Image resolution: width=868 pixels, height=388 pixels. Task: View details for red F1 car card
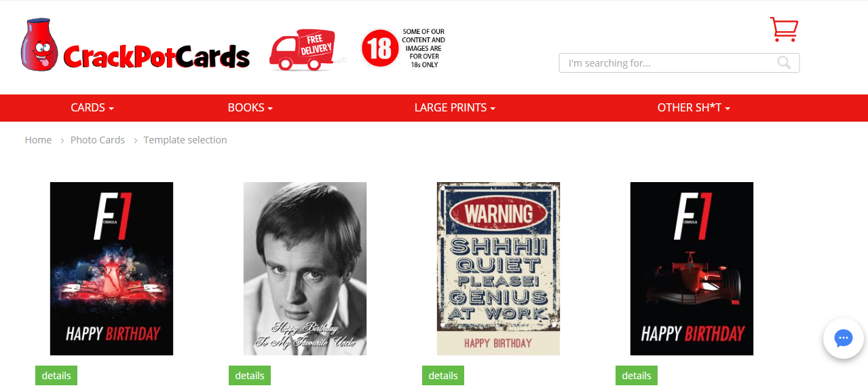(x=637, y=376)
